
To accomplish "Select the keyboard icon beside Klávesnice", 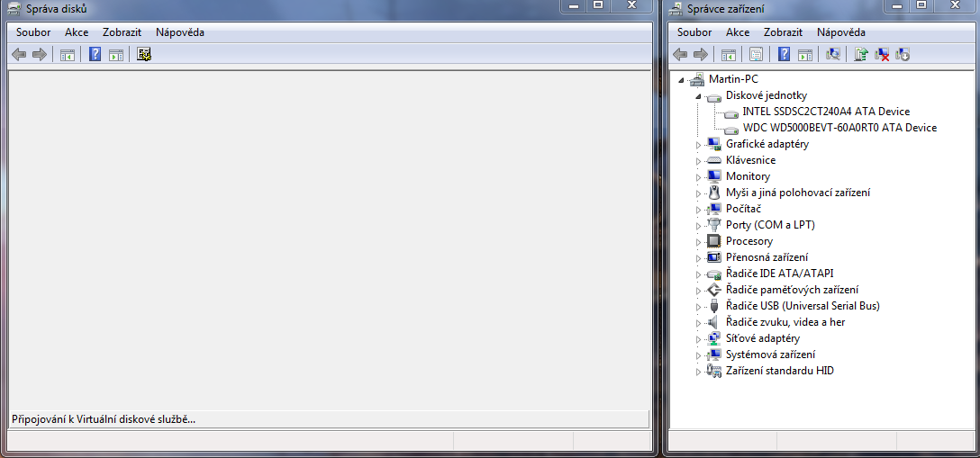I will 713,160.
